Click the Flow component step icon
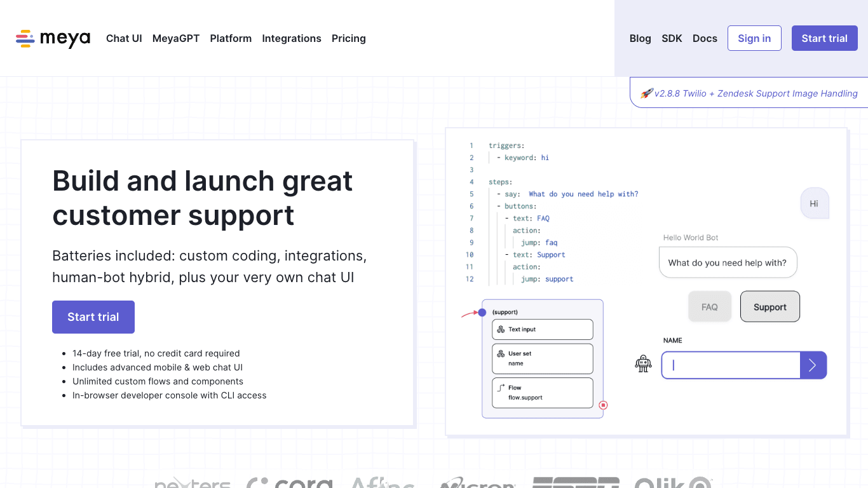 tap(501, 387)
